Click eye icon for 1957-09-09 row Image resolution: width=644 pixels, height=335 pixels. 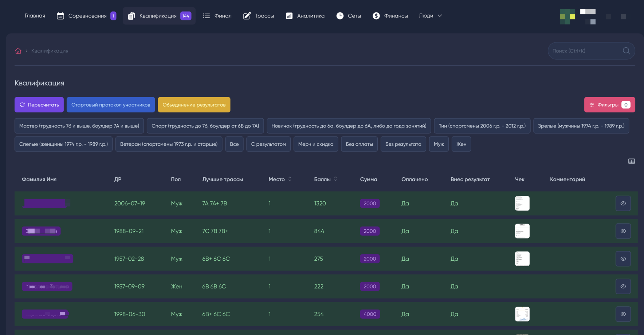point(623,287)
